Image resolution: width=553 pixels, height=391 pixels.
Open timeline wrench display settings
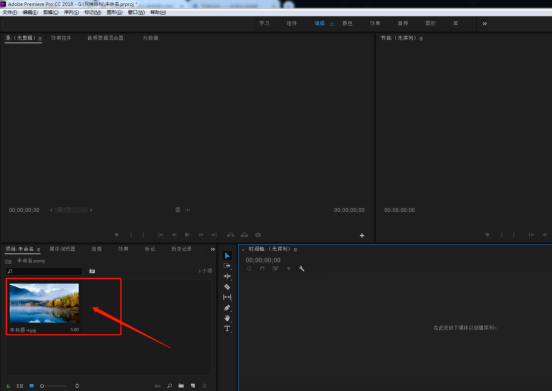click(x=302, y=269)
